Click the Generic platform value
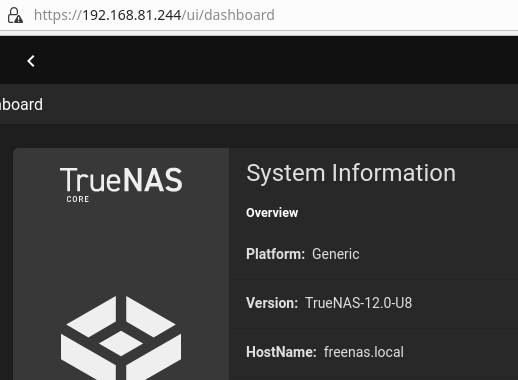The width and height of the screenshot is (518, 380). click(336, 254)
